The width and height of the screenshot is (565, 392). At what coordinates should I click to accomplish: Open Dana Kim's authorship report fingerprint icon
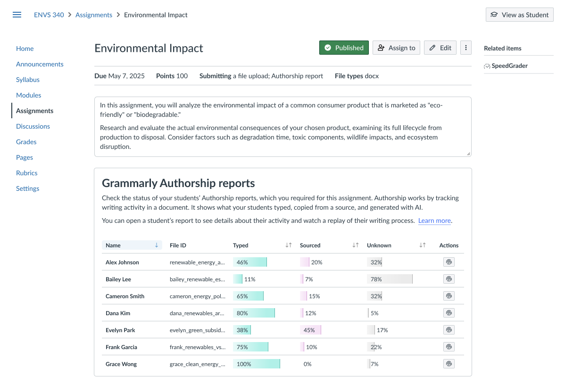coord(449,313)
